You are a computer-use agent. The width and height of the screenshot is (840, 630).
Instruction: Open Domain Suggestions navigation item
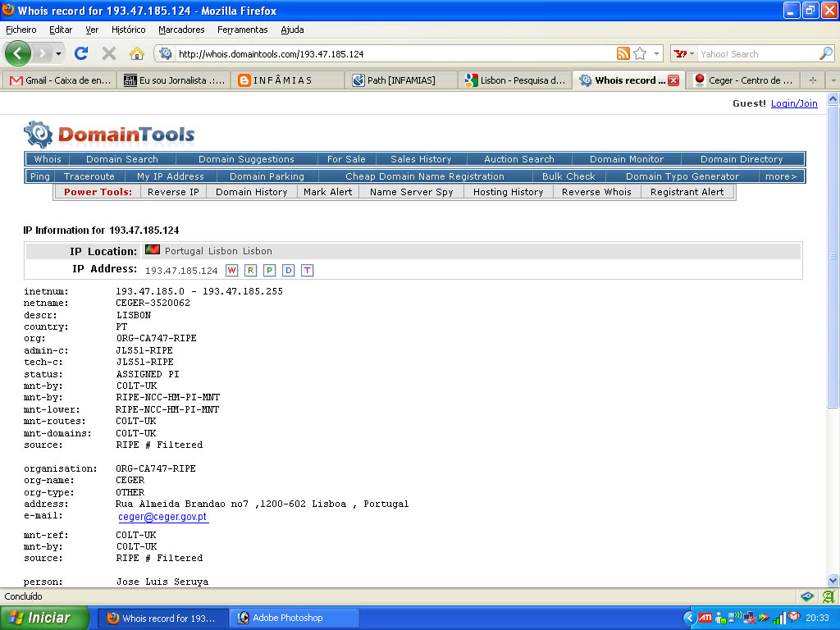click(x=246, y=159)
